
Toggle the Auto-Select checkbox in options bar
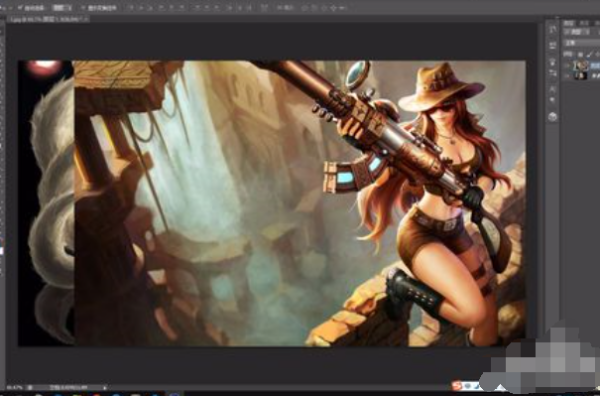coord(20,8)
